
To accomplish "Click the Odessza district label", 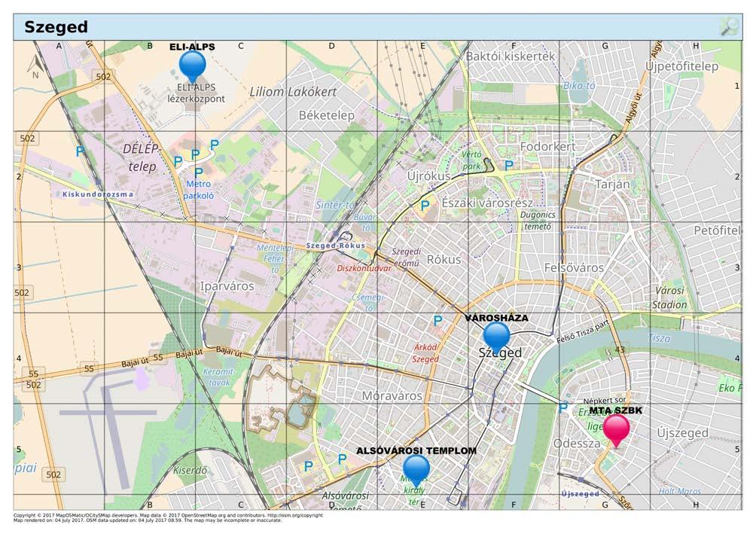I will click(x=577, y=444).
